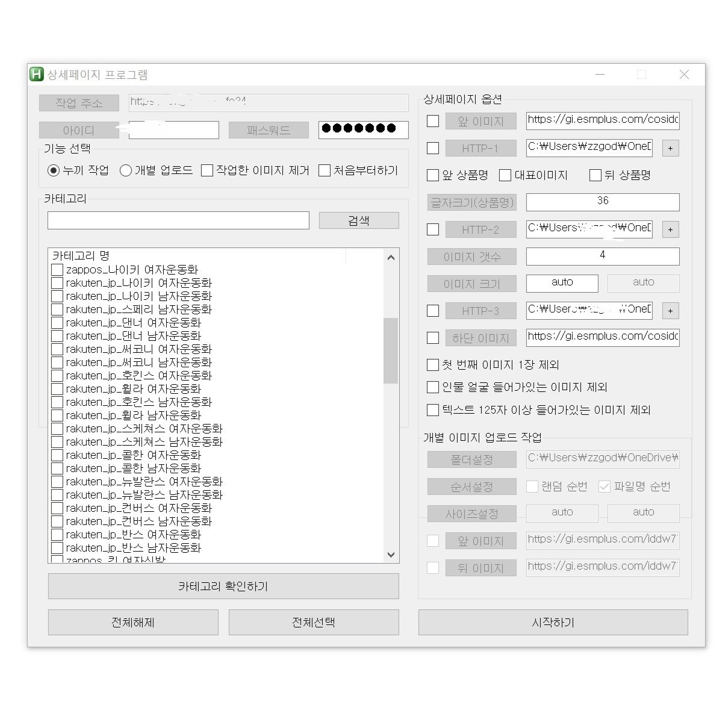Check rakuten_jp_대너 여자운동화 category
The image size is (728, 728).
pos(57,322)
